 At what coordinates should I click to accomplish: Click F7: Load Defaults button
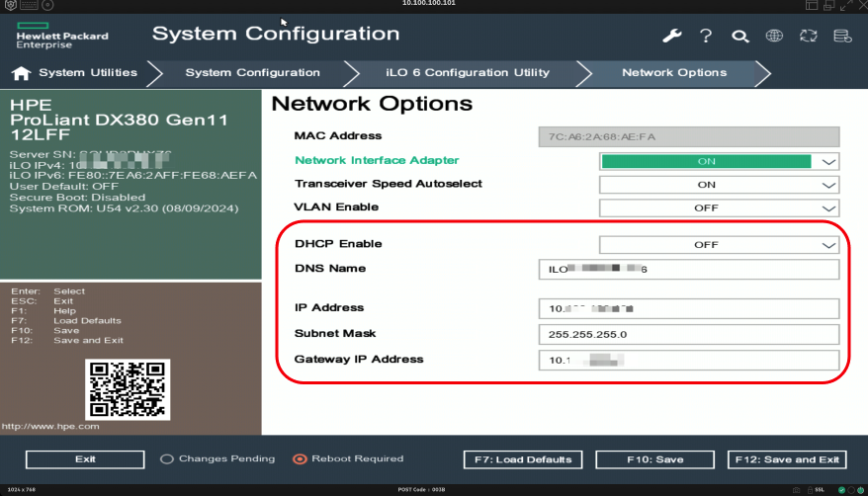(523, 459)
